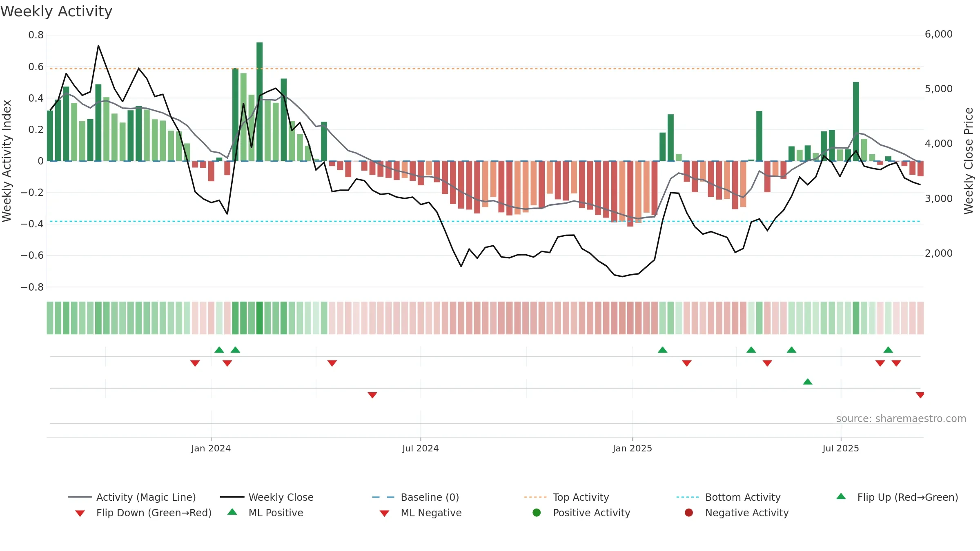Toggle Weekly Close series in the legend
This screenshot has width=980, height=551.
coord(267,497)
